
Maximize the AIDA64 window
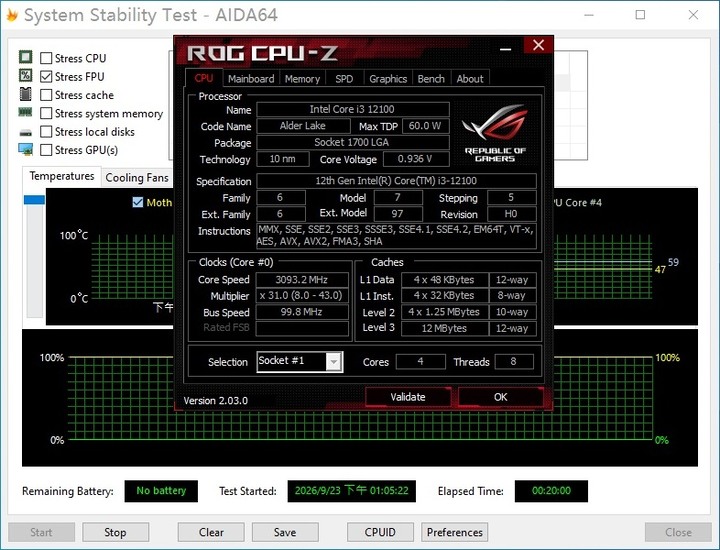(640, 15)
